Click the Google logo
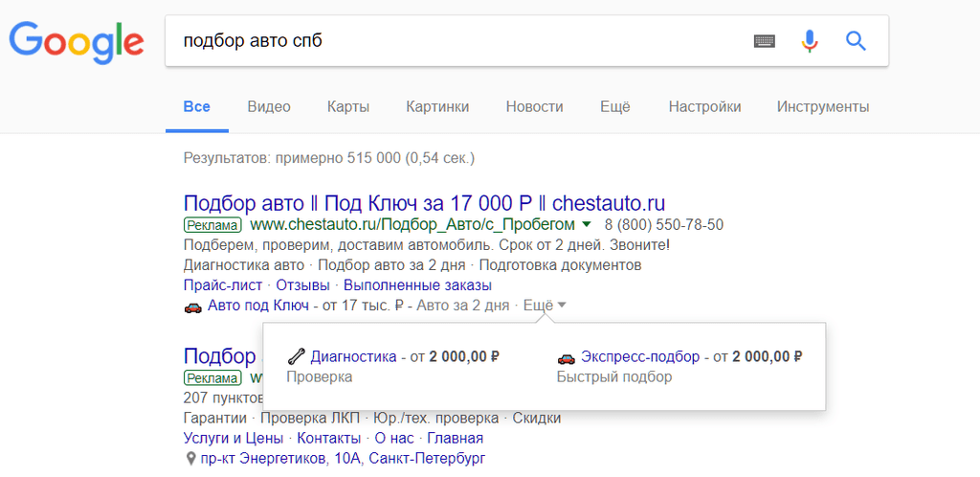Screen dimensions: 980x477 tap(77, 42)
